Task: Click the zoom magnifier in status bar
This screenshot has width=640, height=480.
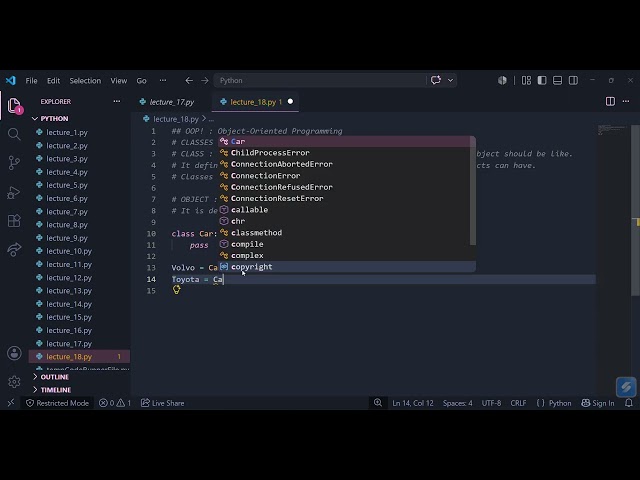Action: (x=378, y=403)
